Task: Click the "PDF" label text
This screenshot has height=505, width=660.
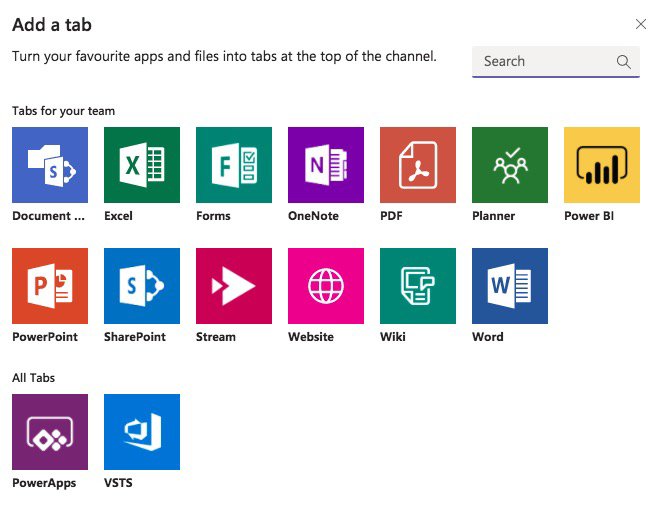Action: [391, 216]
